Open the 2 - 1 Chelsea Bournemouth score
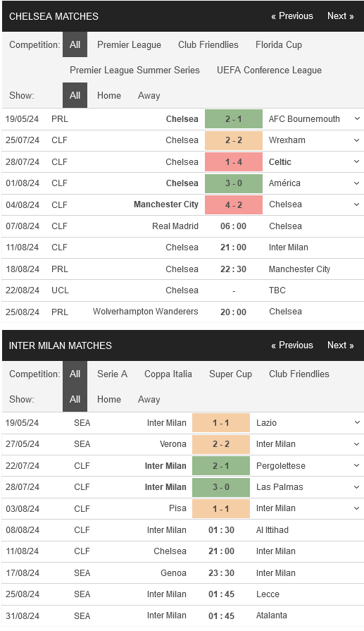 click(234, 119)
